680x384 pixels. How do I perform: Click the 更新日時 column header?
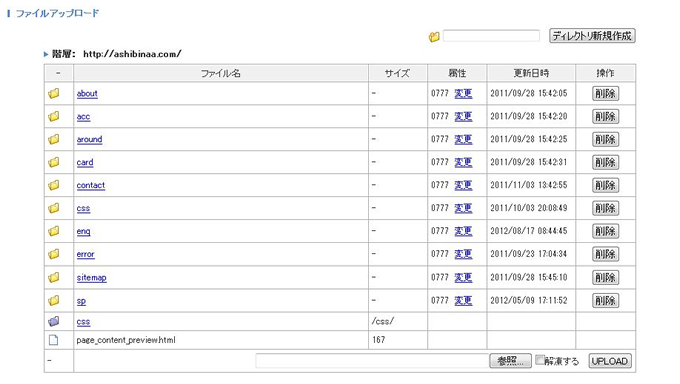(x=531, y=73)
